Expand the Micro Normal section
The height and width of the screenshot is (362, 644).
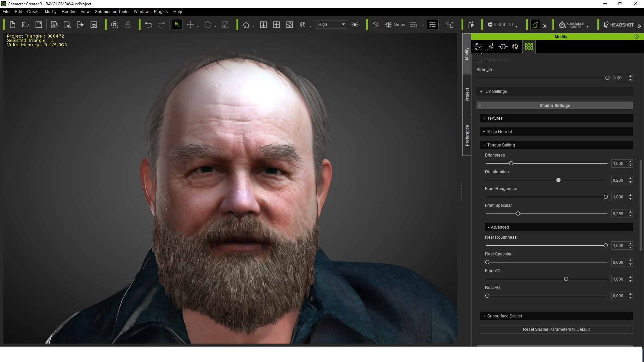click(x=556, y=132)
